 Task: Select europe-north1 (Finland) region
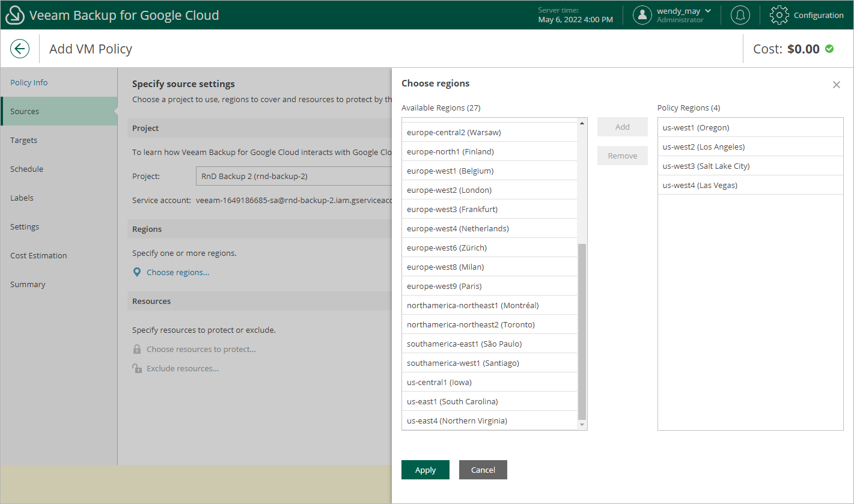click(489, 151)
